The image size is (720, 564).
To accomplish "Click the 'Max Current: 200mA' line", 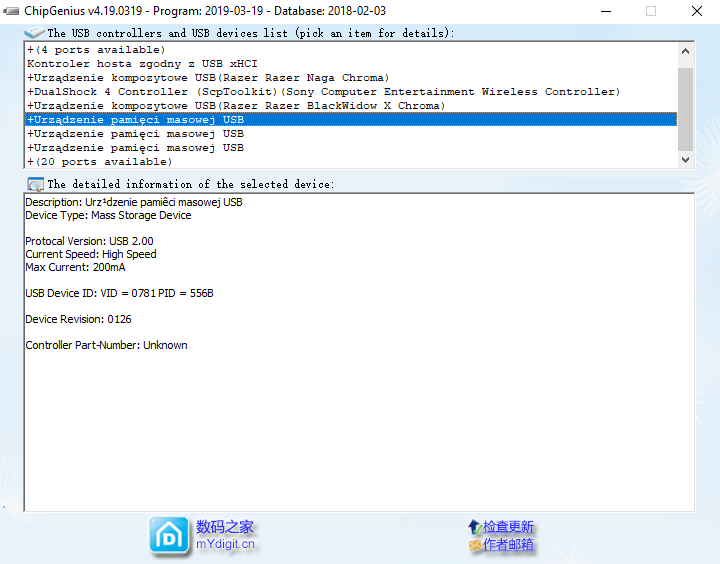I will click(x=75, y=267).
